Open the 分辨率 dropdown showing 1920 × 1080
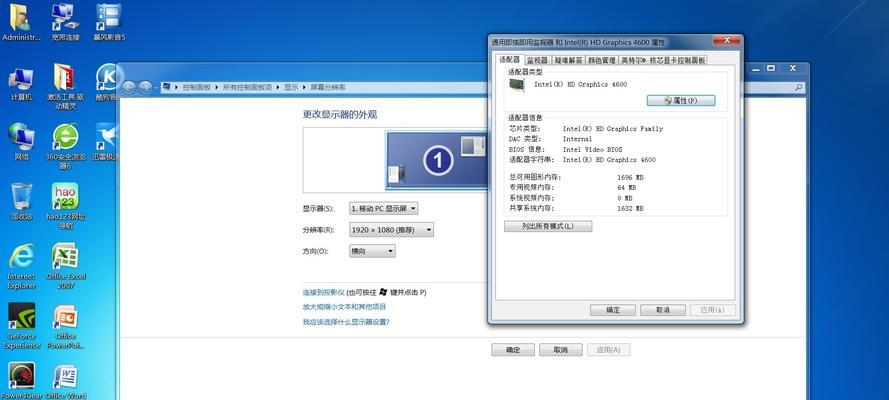 pos(392,230)
